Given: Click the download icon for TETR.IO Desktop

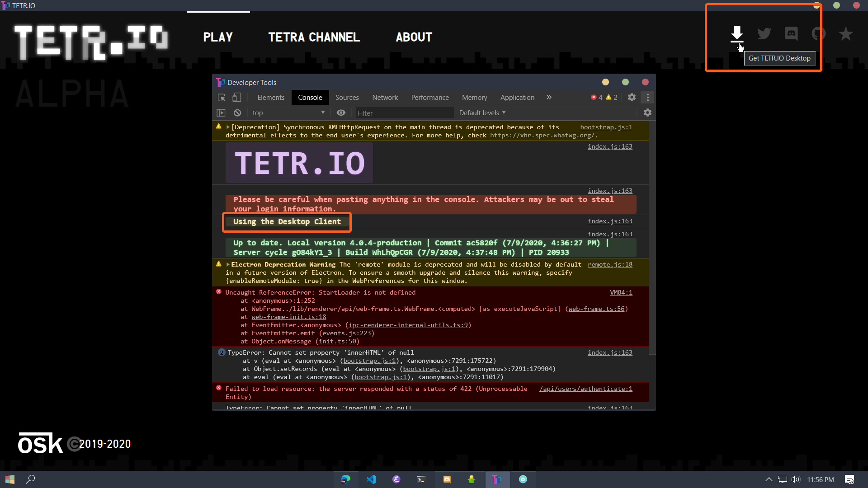Looking at the screenshot, I should [736, 34].
